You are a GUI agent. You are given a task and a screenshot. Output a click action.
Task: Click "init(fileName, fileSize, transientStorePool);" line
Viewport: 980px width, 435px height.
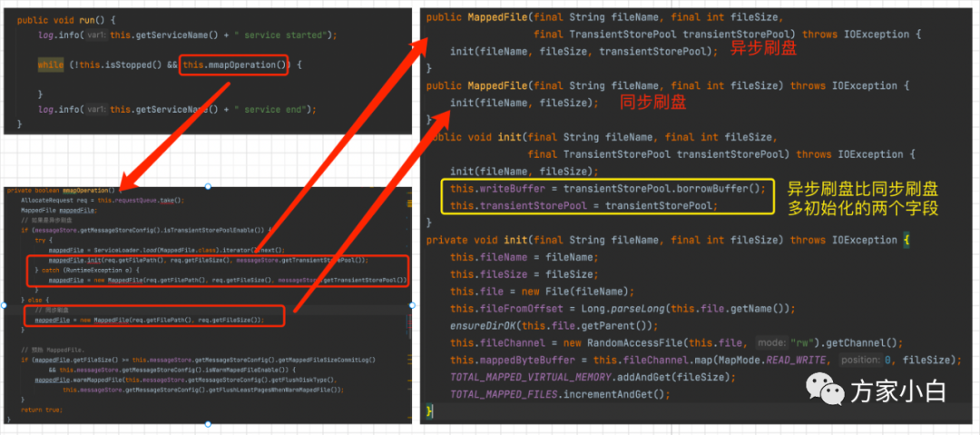click(x=583, y=52)
